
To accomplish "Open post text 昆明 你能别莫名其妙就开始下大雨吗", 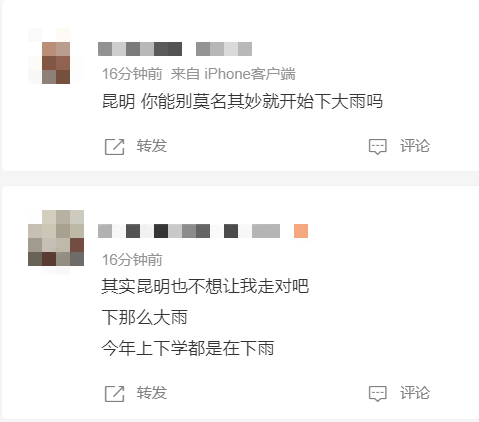I will point(242,101).
